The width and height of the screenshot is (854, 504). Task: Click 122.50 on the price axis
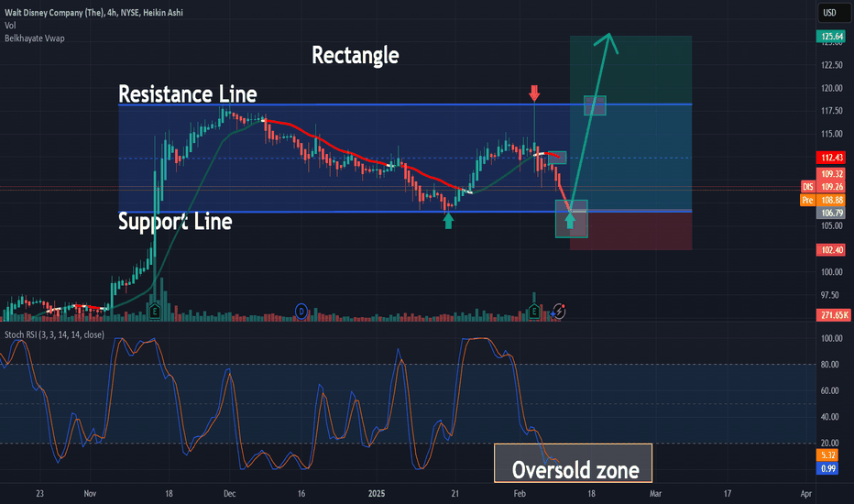click(x=832, y=65)
